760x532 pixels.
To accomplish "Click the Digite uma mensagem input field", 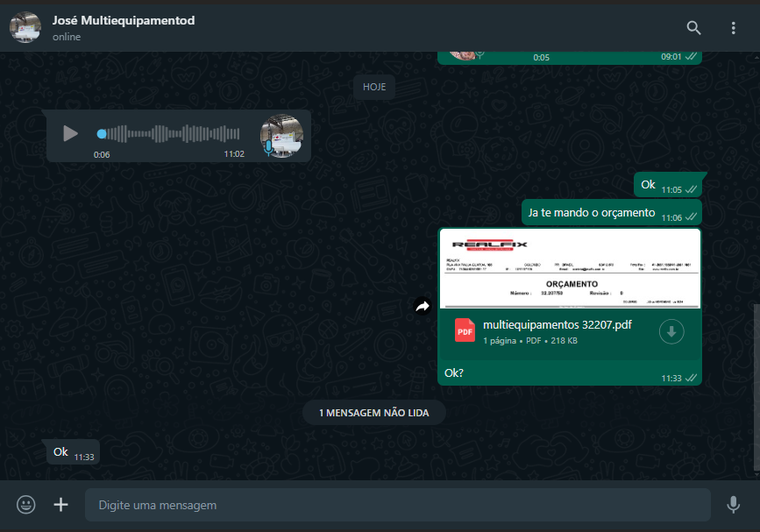I will [394, 505].
